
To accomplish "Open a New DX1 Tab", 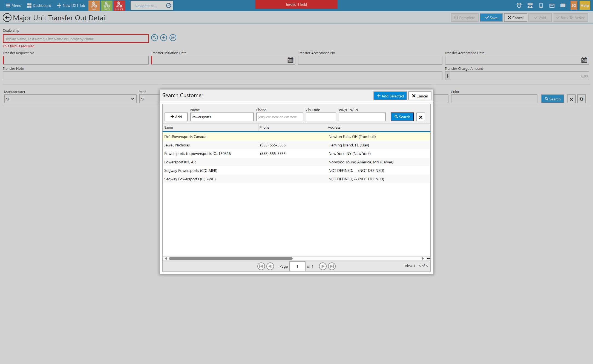I will [x=71, y=5].
